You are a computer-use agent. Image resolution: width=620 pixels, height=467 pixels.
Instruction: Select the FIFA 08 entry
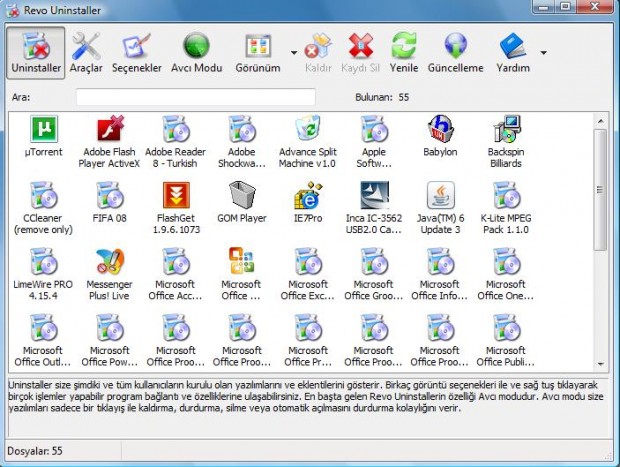pos(110,202)
